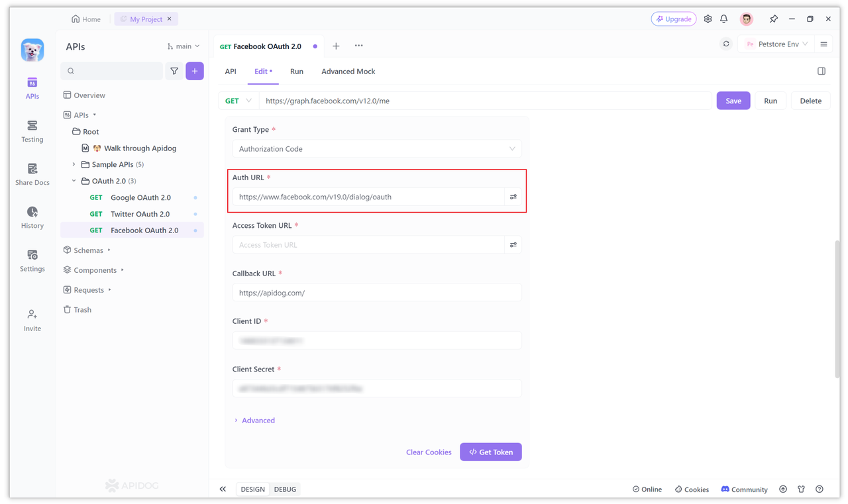The image size is (848, 504).
Task: Switch to DESIGN mode
Action: tap(252, 489)
